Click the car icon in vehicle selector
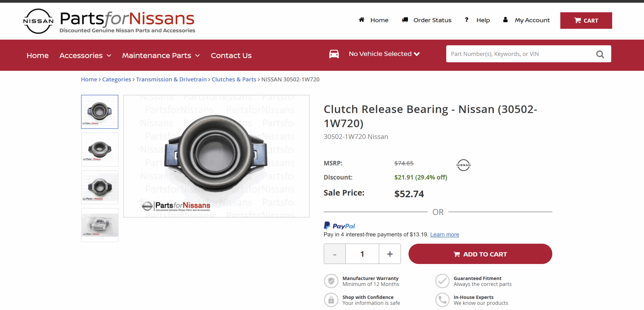 [x=334, y=54]
